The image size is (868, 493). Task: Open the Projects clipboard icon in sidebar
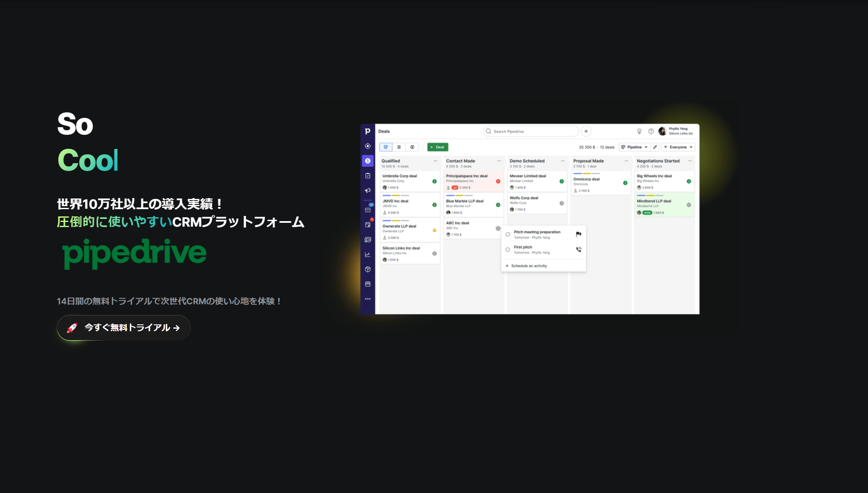[367, 175]
